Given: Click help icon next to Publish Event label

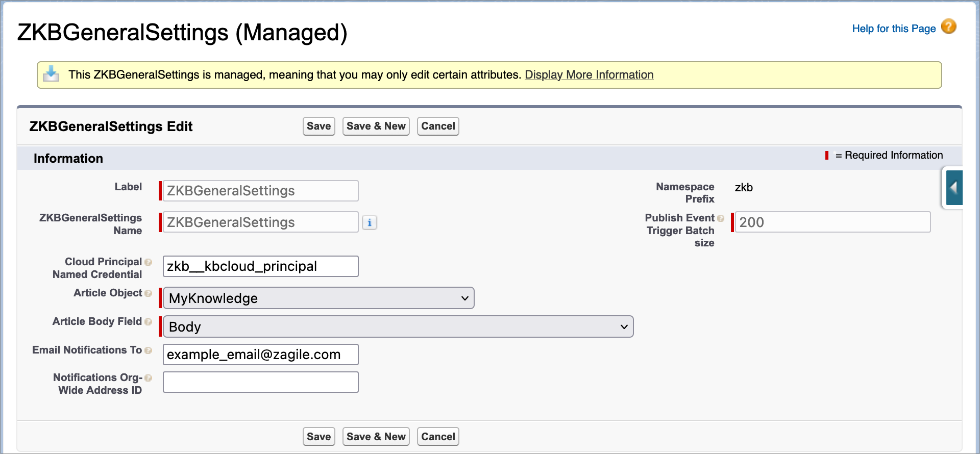Looking at the screenshot, I should pos(721,218).
